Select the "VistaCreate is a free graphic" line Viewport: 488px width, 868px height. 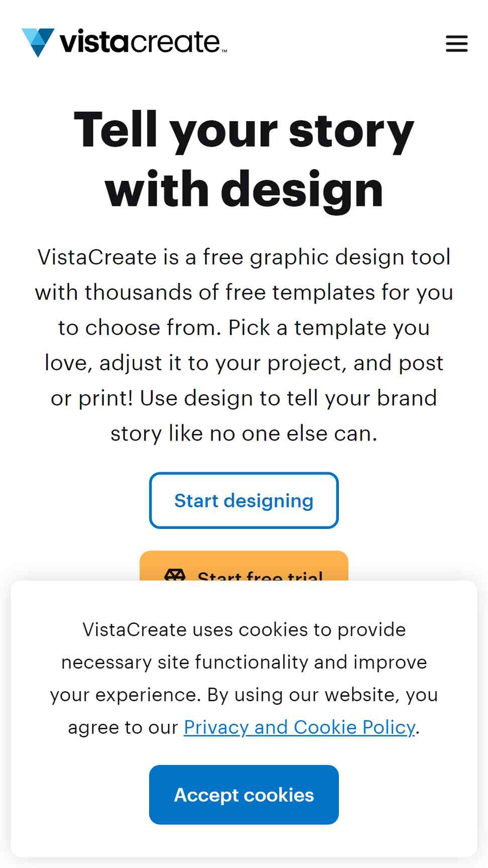[244, 257]
